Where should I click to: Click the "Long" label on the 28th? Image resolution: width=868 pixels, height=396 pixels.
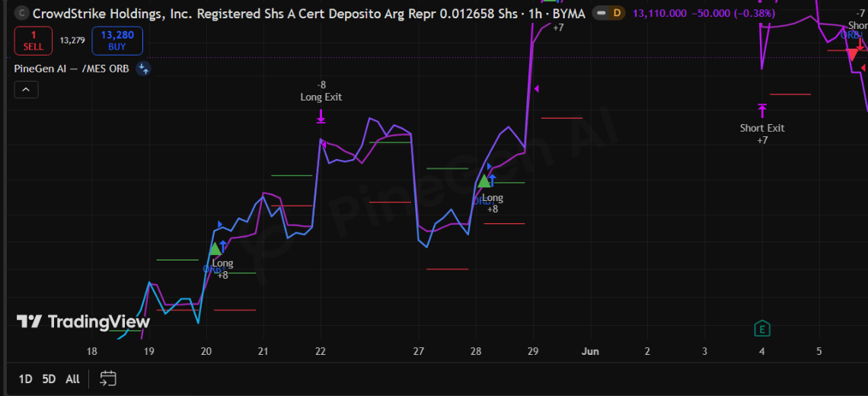493,198
